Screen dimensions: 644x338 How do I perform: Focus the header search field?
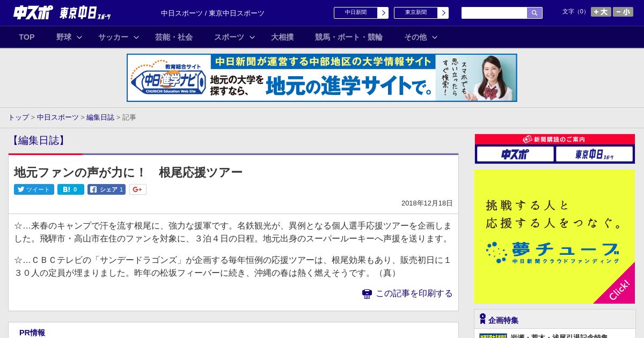coord(494,13)
